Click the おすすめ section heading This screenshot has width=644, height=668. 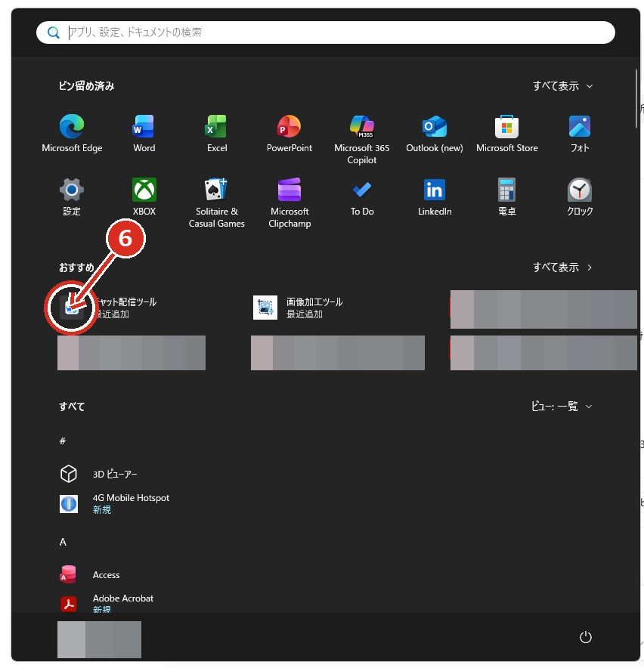tap(76, 268)
